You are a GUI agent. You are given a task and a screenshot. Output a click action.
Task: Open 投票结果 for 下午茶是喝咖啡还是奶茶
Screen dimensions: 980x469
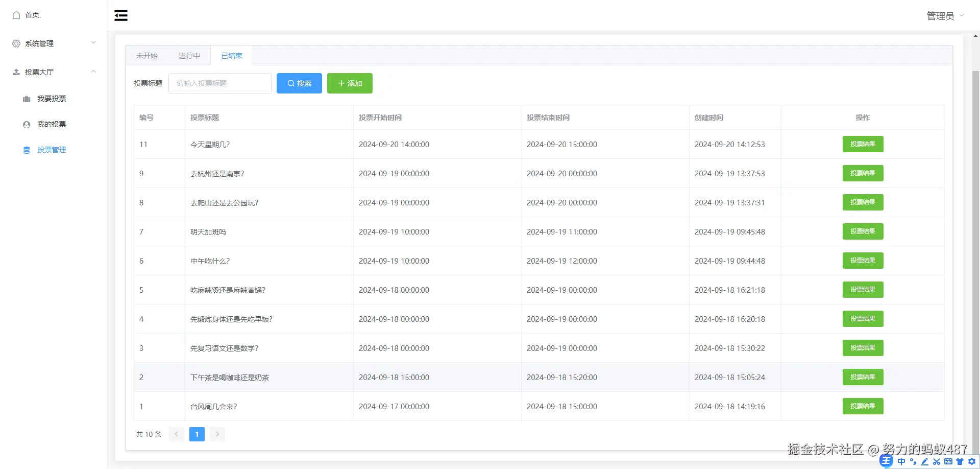point(863,377)
